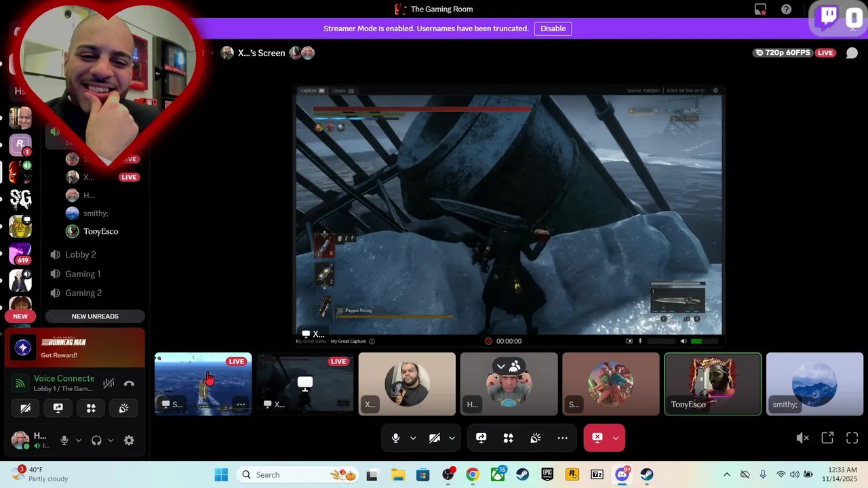
Task: Select user TonyEsco in channel list
Action: click(102, 231)
